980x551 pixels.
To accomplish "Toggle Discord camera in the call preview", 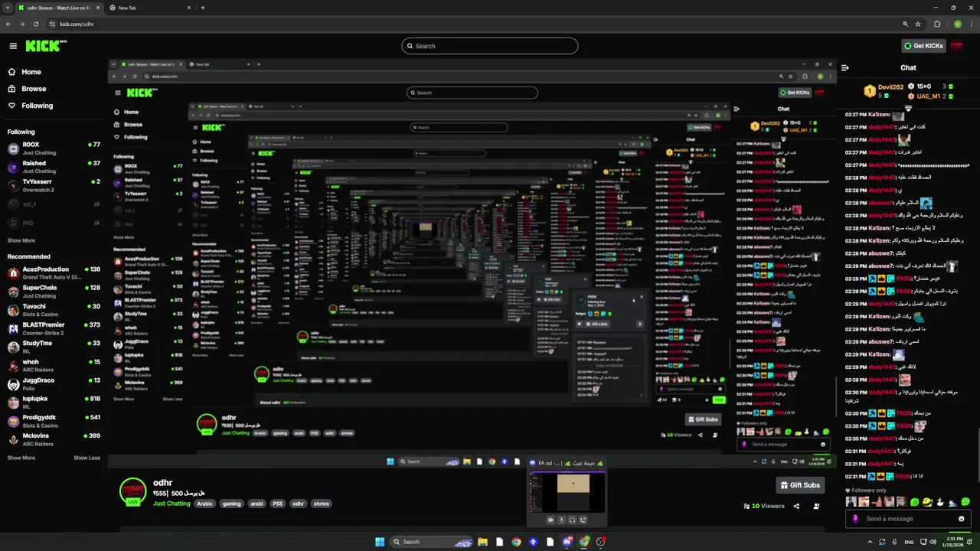I will point(550,520).
